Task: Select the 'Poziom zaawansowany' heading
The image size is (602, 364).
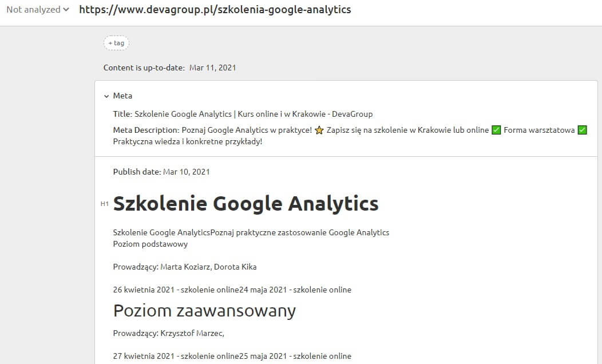Action: (x=204, y=310)
